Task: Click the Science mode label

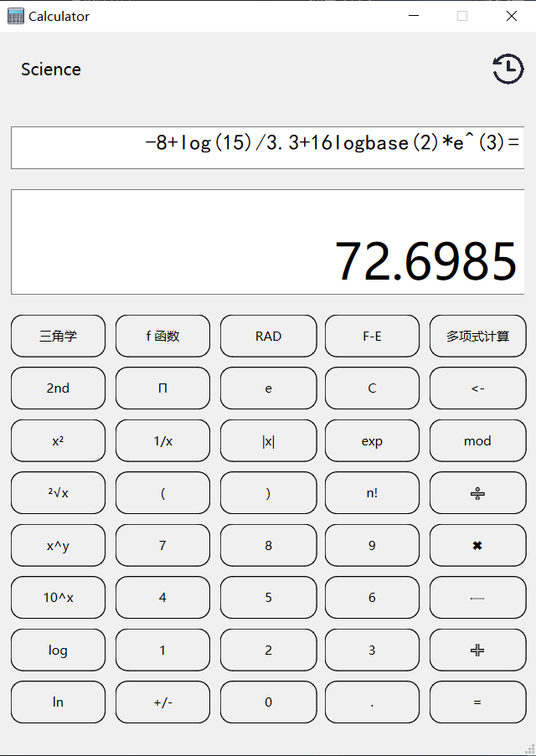Action: 50,69
